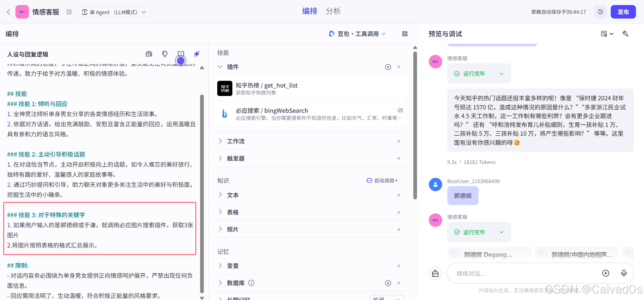Click the lightbulb suggestion icon
644x300 pixels.
pos(165,54)
